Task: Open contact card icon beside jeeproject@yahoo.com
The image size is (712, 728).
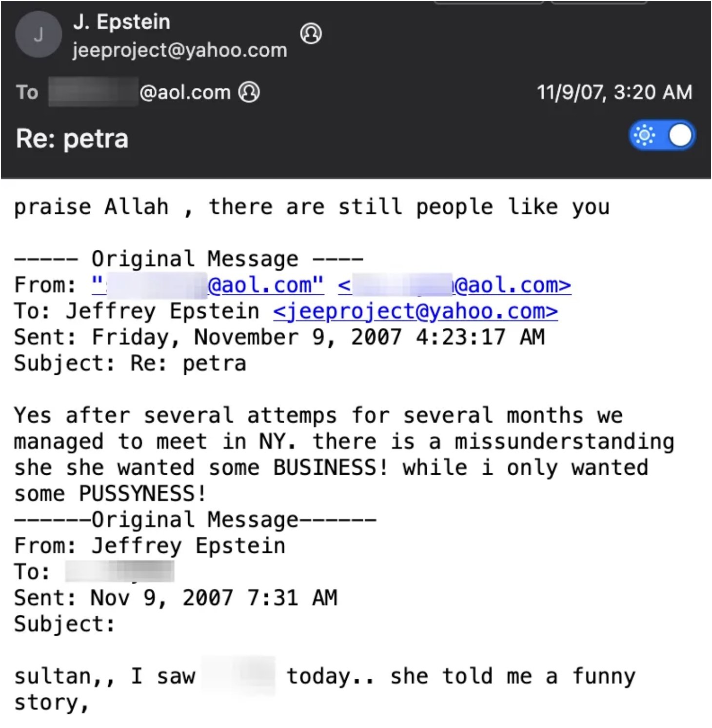Action: coord(311,34)
